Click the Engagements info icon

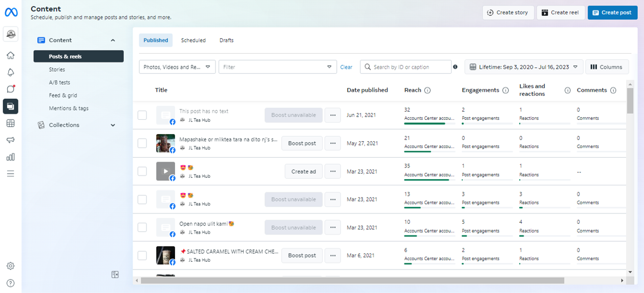pyautogui.click(x=506, y=90)
